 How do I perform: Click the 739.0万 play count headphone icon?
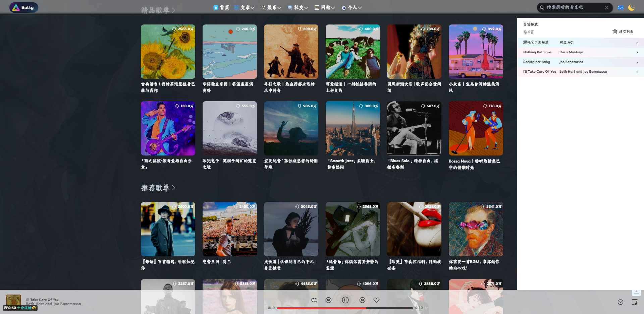pos(423,29)
